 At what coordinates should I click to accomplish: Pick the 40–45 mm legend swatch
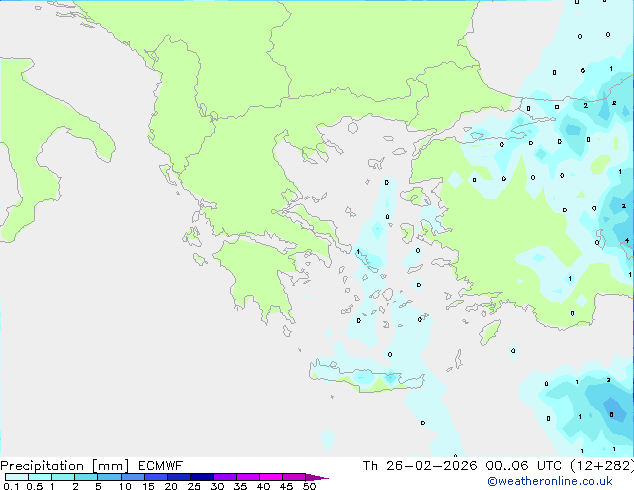pos(271,477)
